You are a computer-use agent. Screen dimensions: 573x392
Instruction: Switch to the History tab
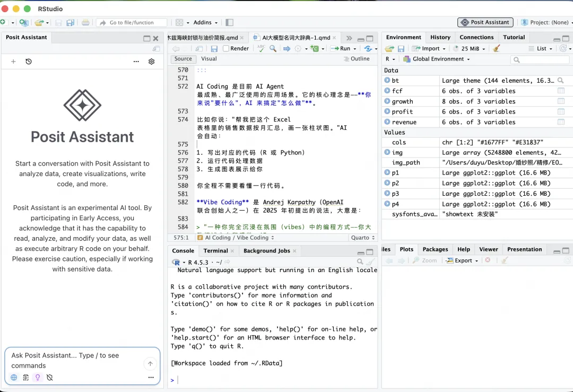440,37
